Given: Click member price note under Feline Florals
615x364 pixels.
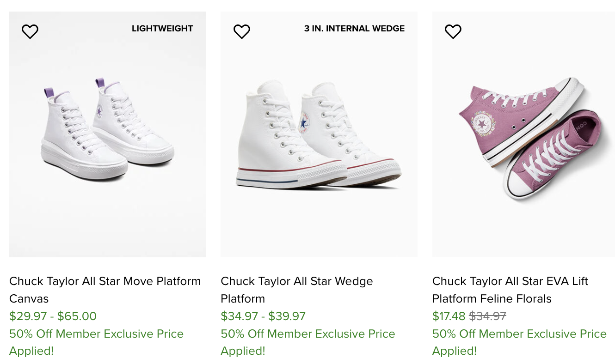Looking at the screenshot, I should pyautogui.click(x=519, y=342).
